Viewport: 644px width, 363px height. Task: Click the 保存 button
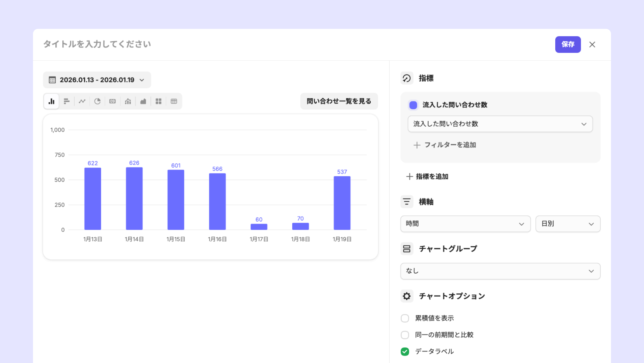(x=568, y=45)
